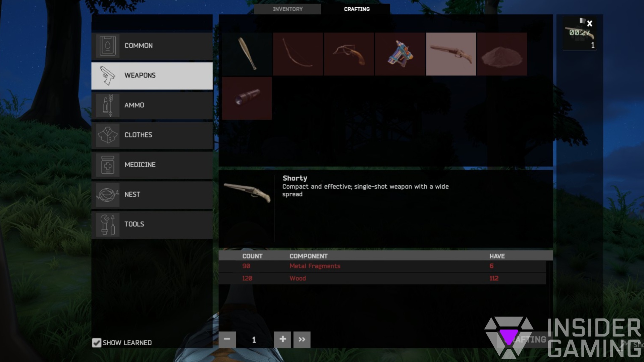This screenshot has width=644, height=362.
Task: Select the Baseball Bat weapon icon
Action: 247,54
